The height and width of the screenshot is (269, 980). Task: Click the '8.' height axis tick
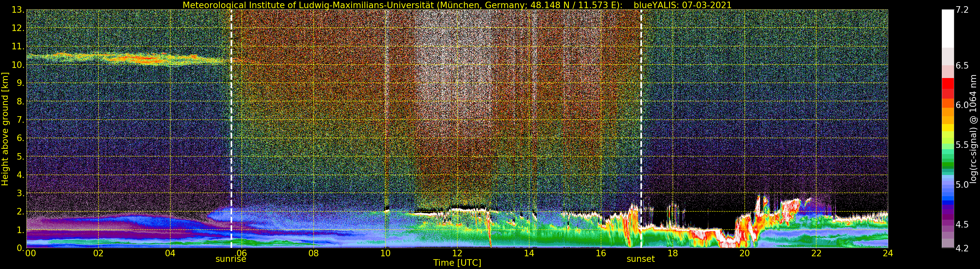point(20,102)
